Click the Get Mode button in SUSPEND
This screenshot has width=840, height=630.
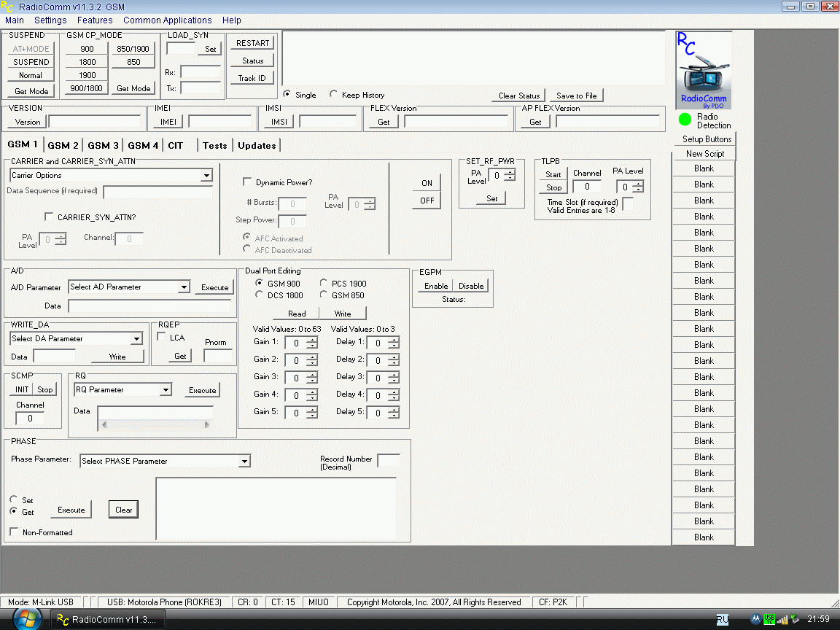coord(31,92)
